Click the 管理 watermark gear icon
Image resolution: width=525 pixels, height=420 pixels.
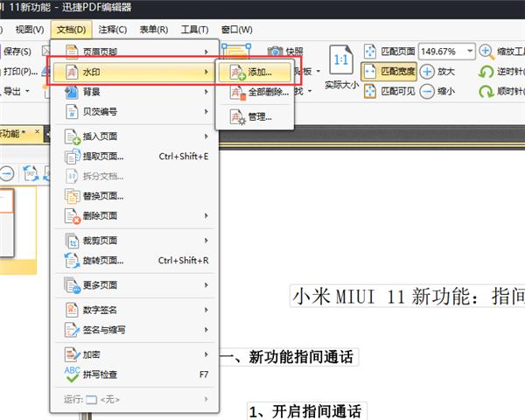click(x=238, y=117)
